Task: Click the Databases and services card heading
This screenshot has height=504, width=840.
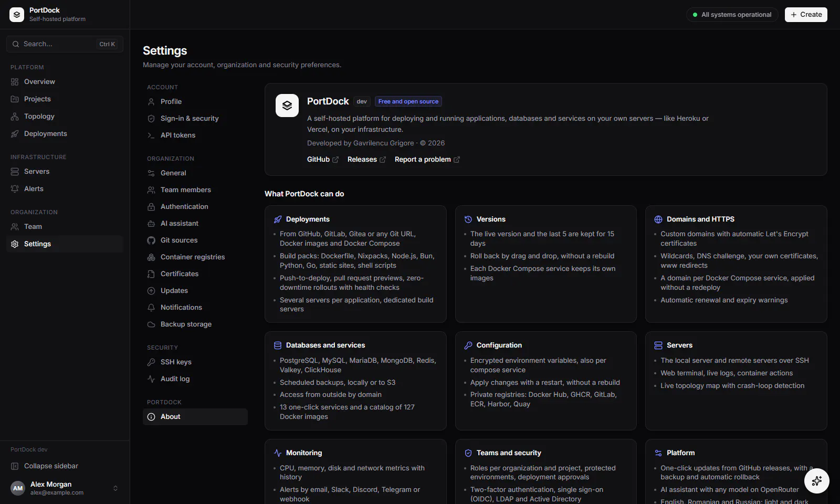Action: (x=325, y=345)
